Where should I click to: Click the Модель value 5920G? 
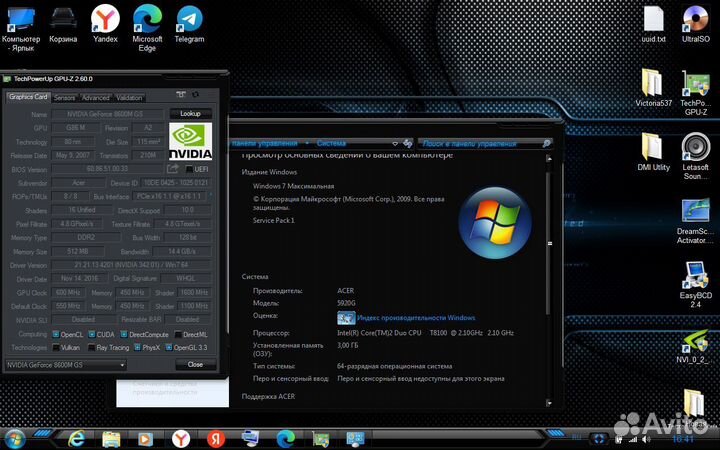pos(346,303)
